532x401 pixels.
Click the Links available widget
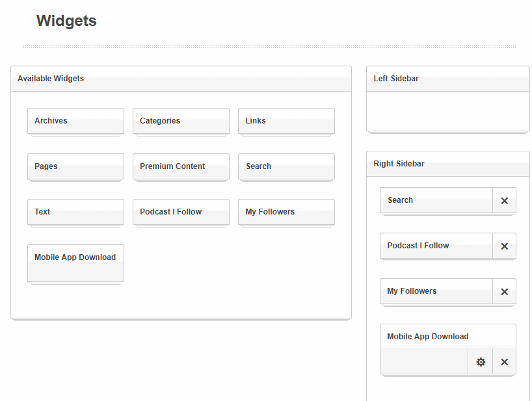(x=286, y=121)
